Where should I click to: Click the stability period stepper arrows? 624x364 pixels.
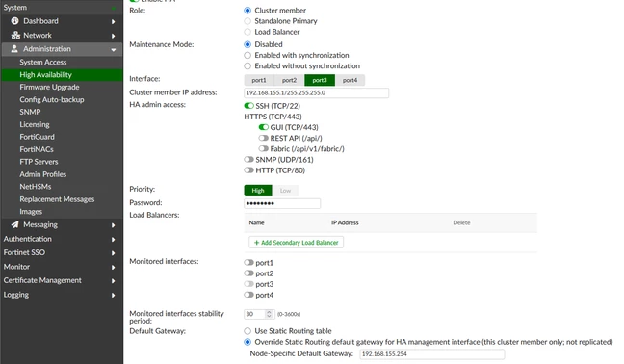point(269,314)
